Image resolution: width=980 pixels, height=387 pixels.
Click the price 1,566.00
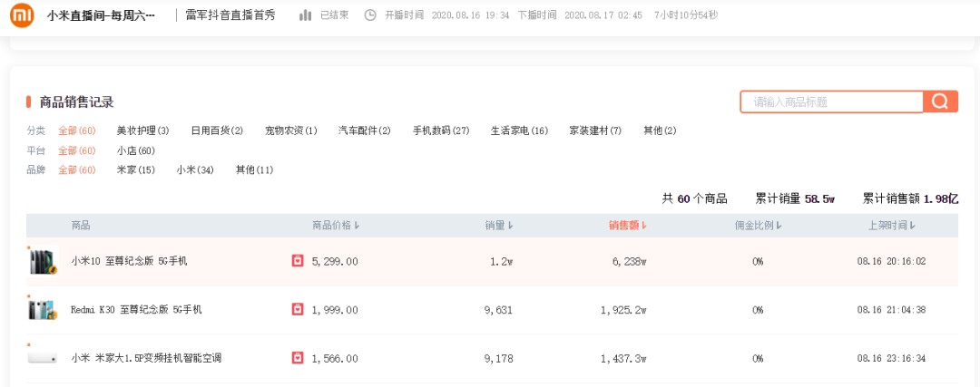click(335, 358)
